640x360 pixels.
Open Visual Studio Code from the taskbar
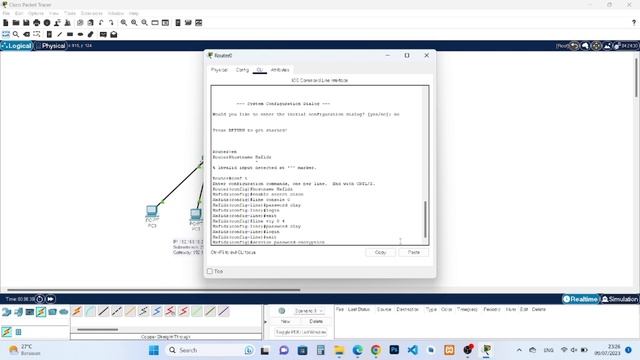coord(413,350)
